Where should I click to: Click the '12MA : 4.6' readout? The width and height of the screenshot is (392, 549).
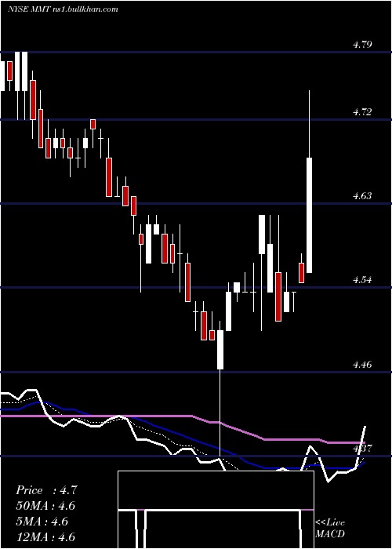click(45, 537)
